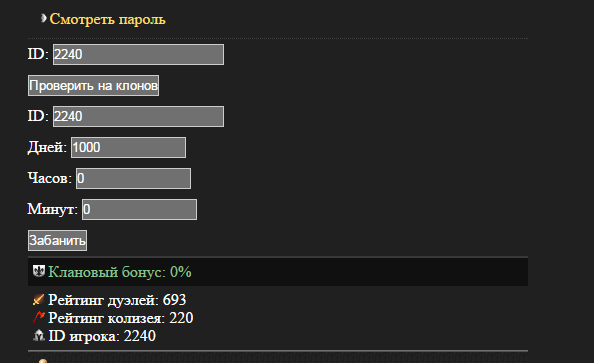Select the Минут input field
The width and height of the screenshot is (594, 363).
click(x=139, y=210)
